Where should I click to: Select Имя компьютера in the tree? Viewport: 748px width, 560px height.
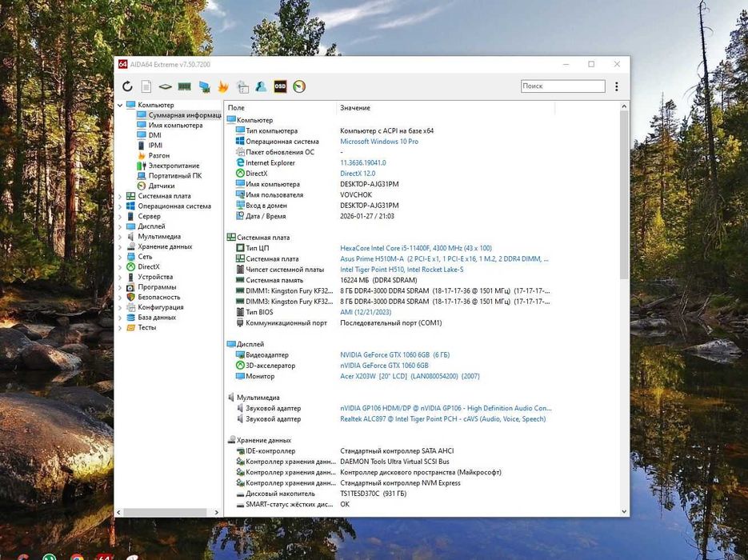coord(175,126)
